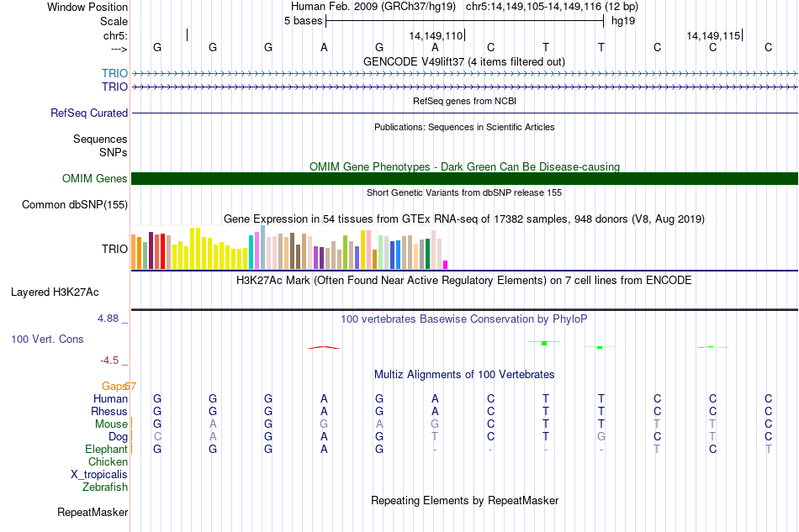Select the Elephant species row label
Screen dimensions: 799x532
click(x=107, y=449)
